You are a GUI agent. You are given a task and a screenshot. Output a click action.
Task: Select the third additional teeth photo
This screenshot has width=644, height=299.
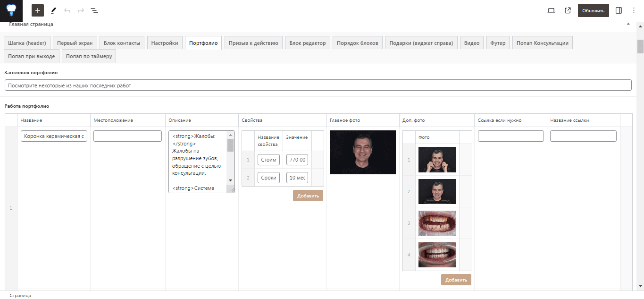click(x=437, y=223)
